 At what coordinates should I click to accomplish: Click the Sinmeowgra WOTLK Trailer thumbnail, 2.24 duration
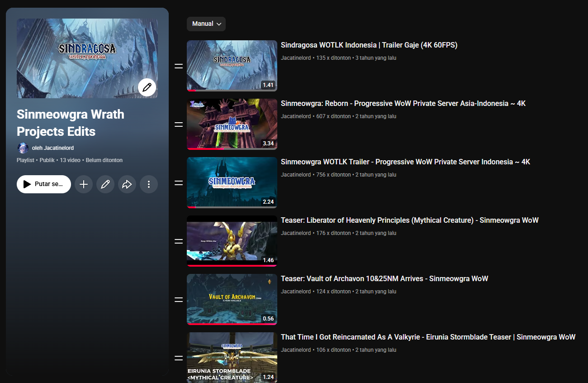(x=232, y=183)
